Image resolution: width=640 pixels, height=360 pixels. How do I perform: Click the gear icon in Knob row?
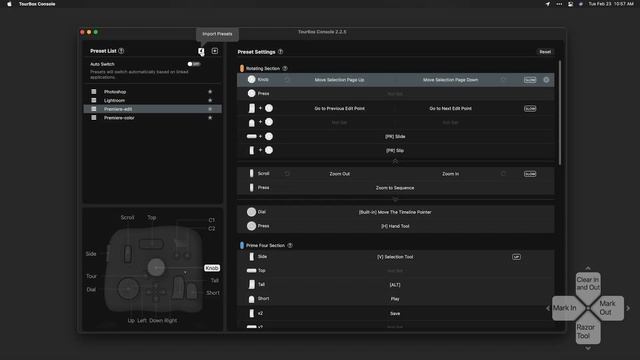546,80
